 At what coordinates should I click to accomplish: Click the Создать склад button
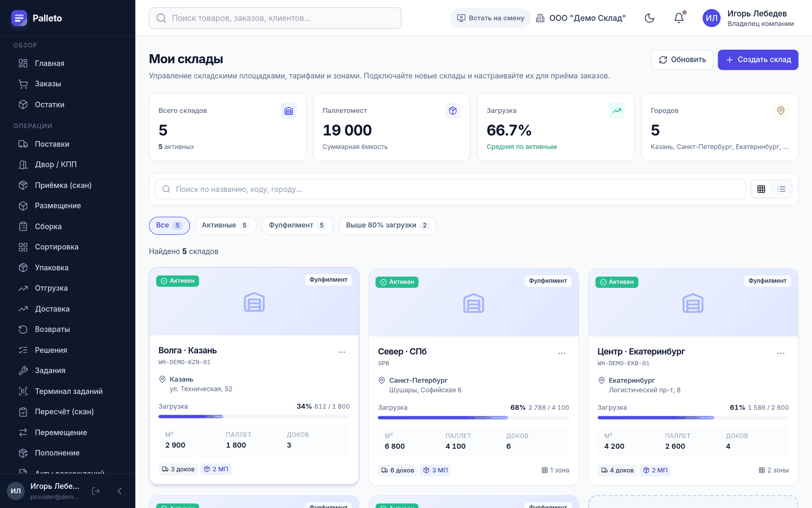(x=758, y=60)
